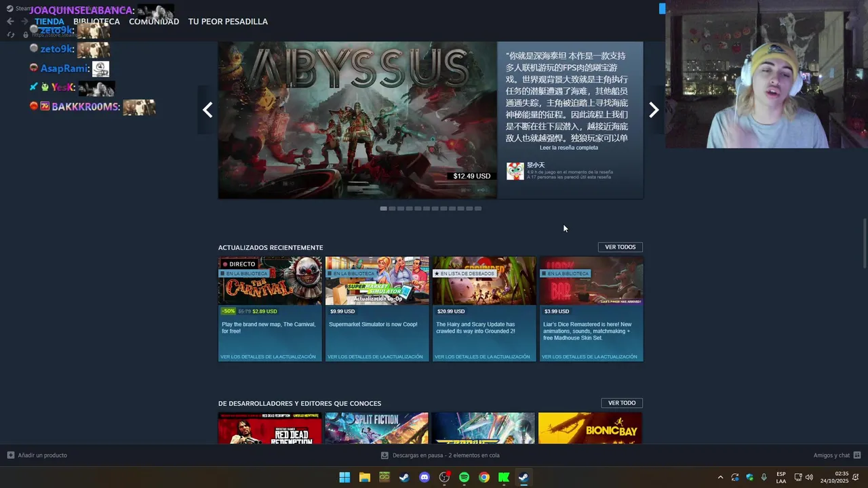
Task: Open the volume speaker tray icon
Action: pyautogui.click(x=809, y=477)
